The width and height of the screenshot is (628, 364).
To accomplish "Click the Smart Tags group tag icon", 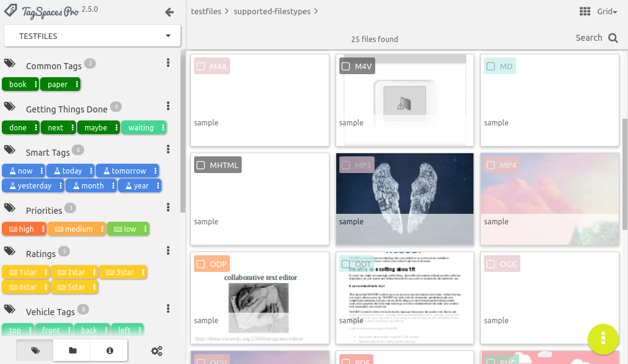I will click(10, 150).
